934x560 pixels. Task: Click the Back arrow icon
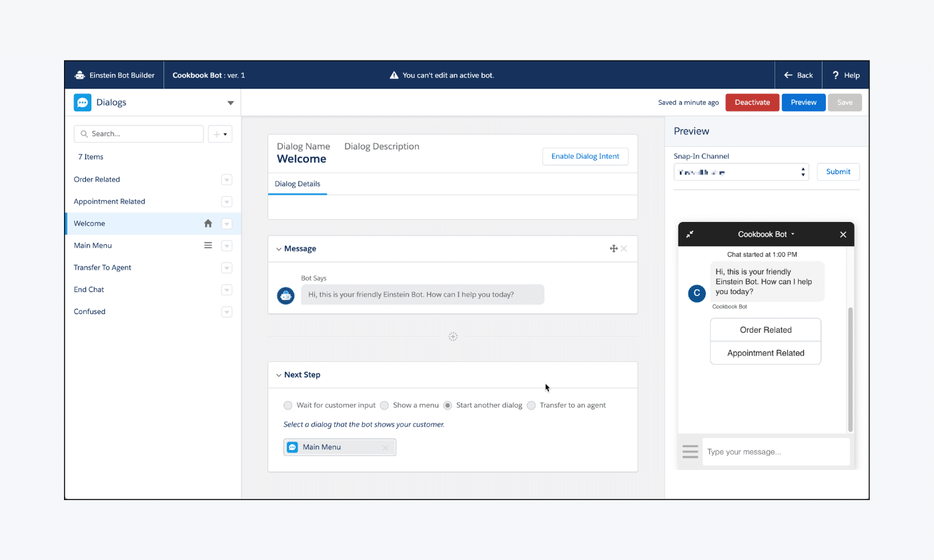[789, 75]
